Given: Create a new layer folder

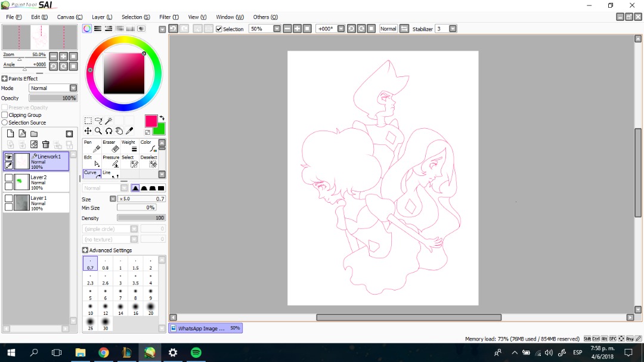Looking at the screenshot, I should [34, 134].
